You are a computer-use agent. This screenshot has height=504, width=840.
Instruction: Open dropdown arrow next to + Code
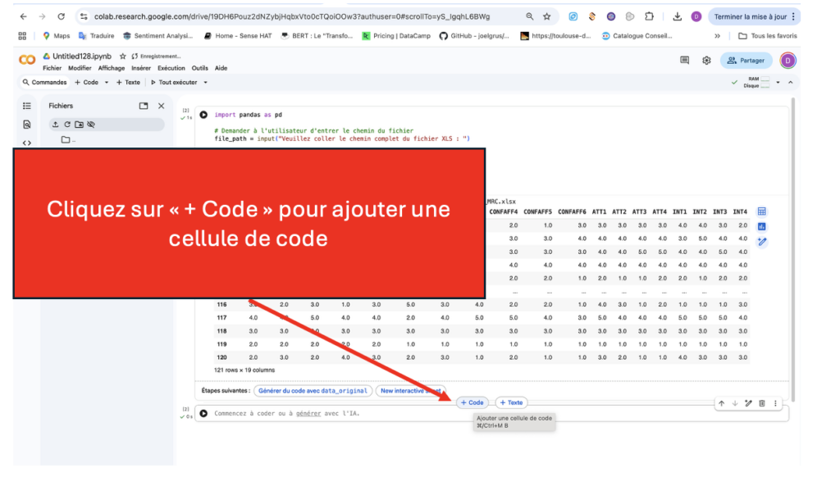pyautogui.click(x=107, y=83)
